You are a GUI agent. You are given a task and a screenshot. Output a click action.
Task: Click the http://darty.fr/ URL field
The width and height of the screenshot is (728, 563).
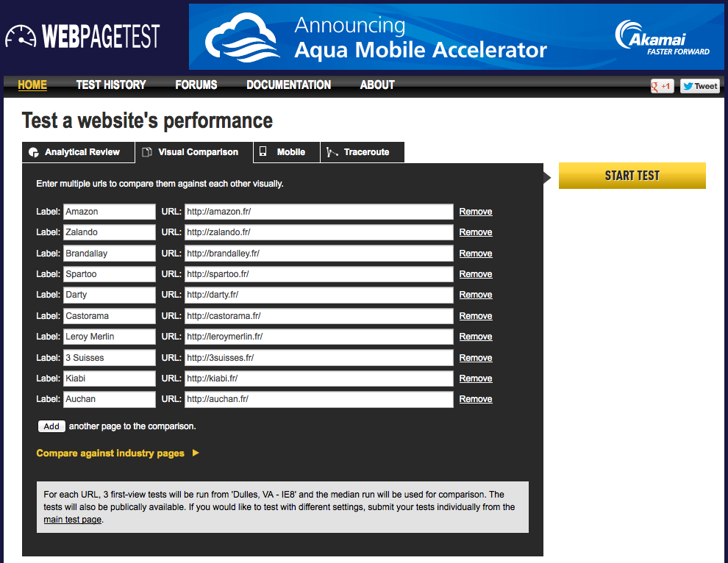319,295
